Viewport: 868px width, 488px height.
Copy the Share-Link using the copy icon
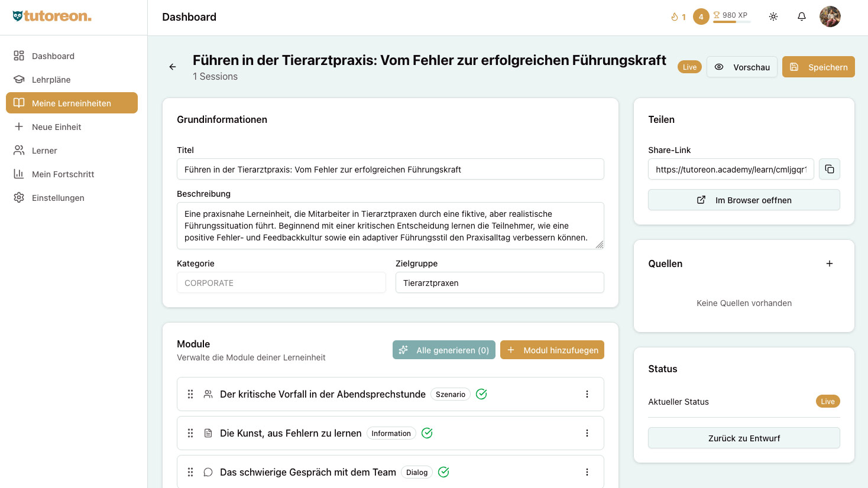[x=829, y=169]
